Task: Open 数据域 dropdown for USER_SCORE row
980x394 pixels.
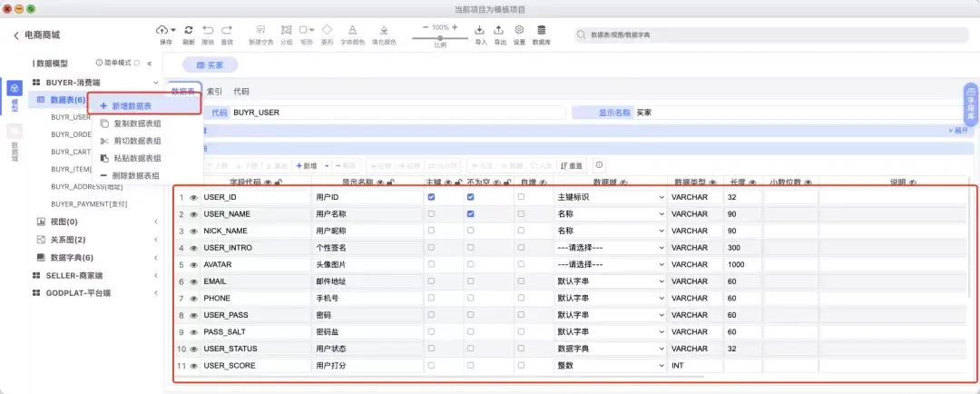Action: click(x=610, y=365)
